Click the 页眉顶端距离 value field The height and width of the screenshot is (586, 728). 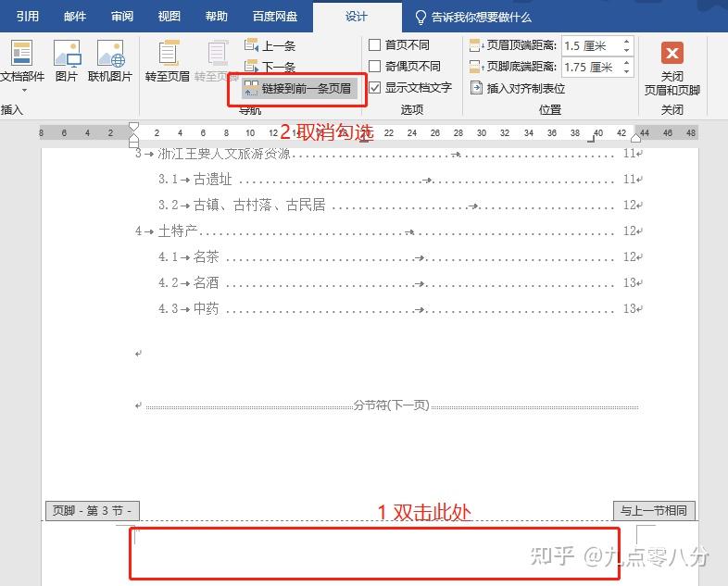tap(591, 46)
